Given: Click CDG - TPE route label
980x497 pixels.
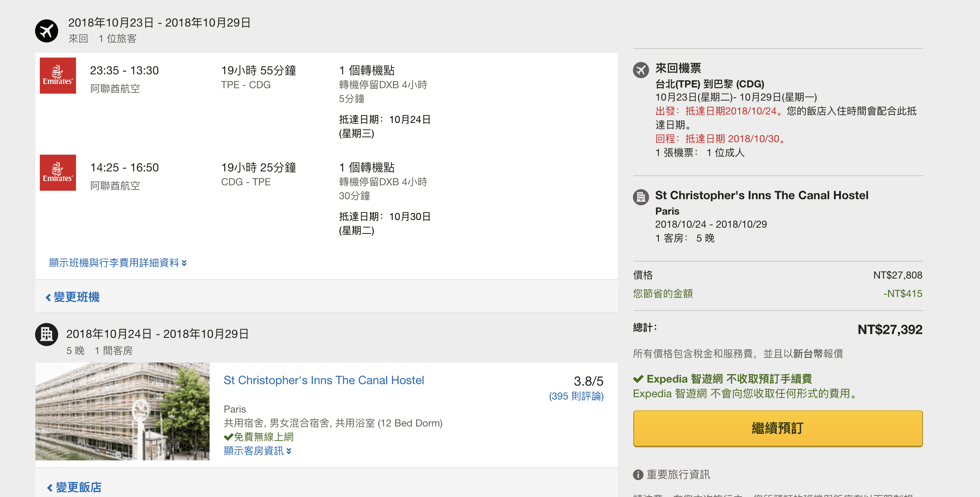Looking at the screenshot, I should click(x=246, y=182).
